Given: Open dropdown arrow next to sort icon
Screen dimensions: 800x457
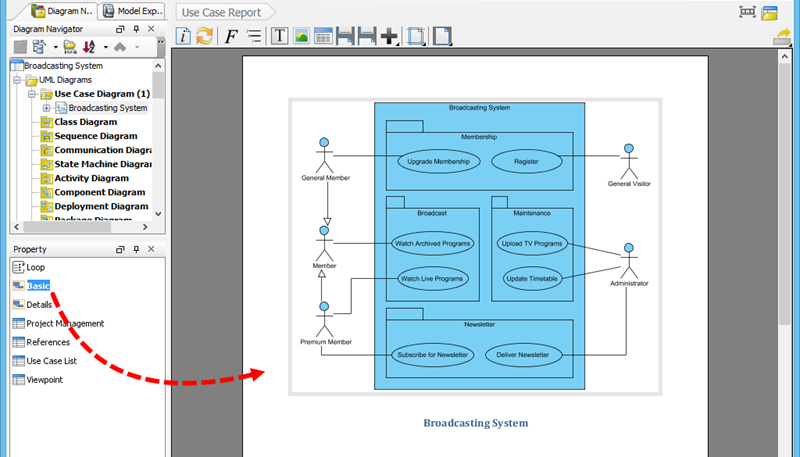Looking at the screenshot, I should (105, 47).
